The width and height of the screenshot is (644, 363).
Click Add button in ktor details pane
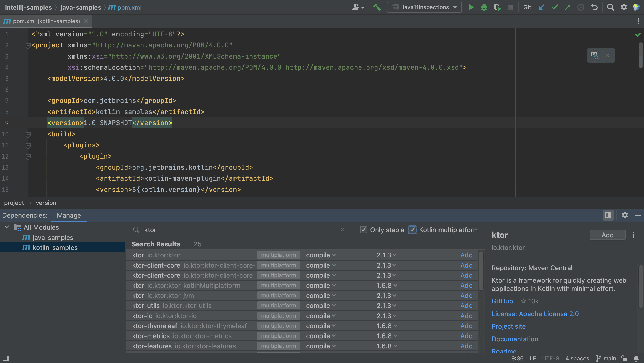[x=607, y=235]
